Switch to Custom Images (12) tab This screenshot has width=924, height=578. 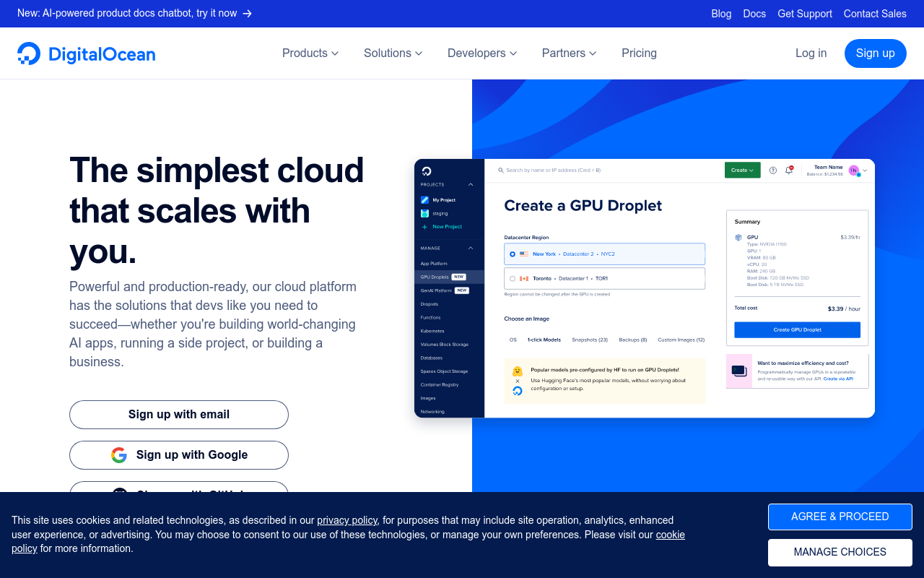tap(681, 340)
